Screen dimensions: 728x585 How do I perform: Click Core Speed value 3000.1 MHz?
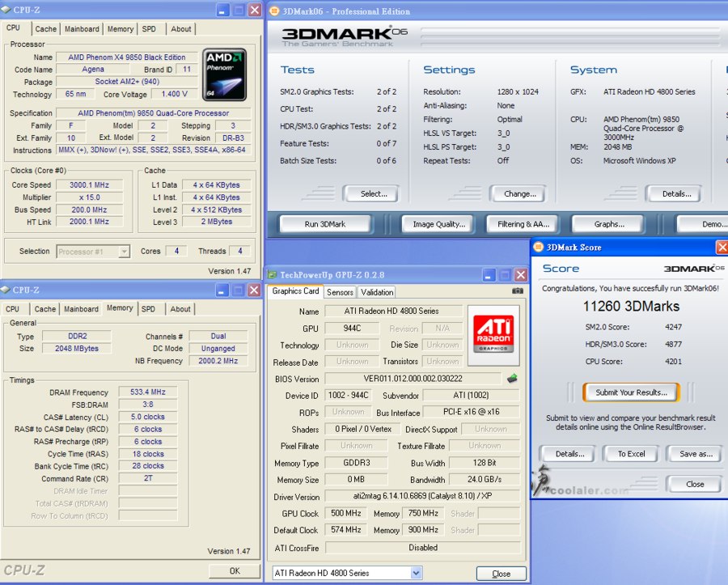[89, 184]
